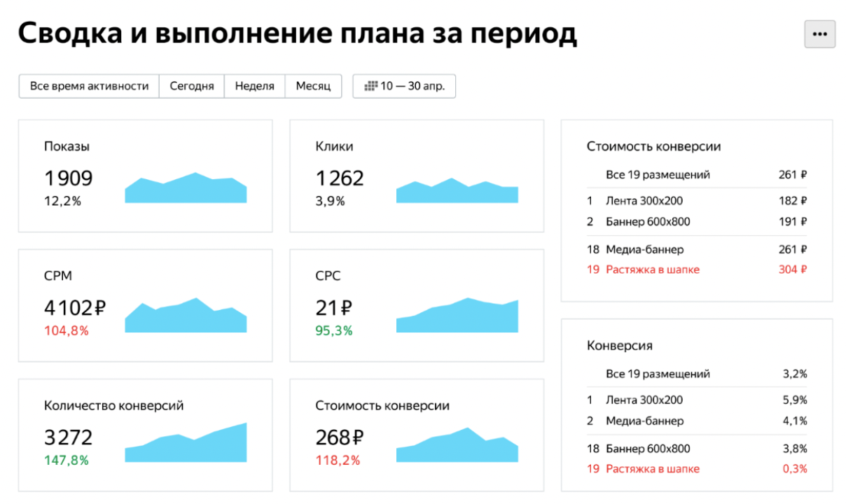Image resolution: width=846 pixels, height=504 pixels.
Task: Click the sparkline in 'Стоимость конверсии' metric card
Action: (x=457, y=444)
